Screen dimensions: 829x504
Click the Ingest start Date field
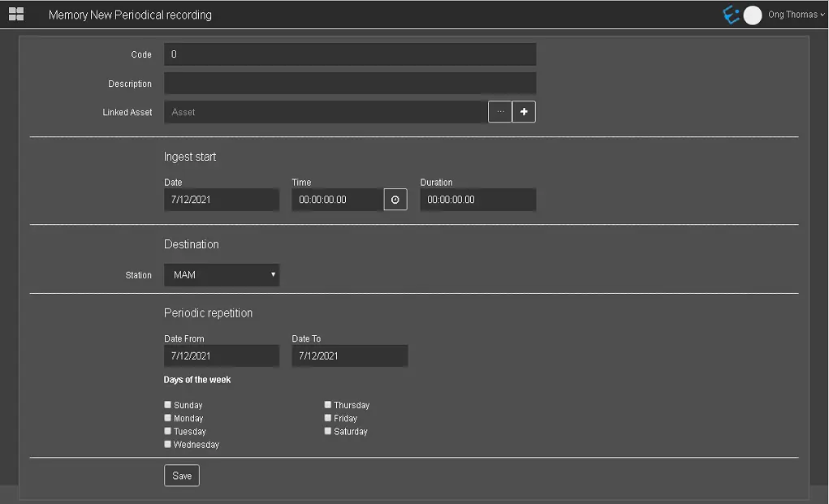pos(222,200)
